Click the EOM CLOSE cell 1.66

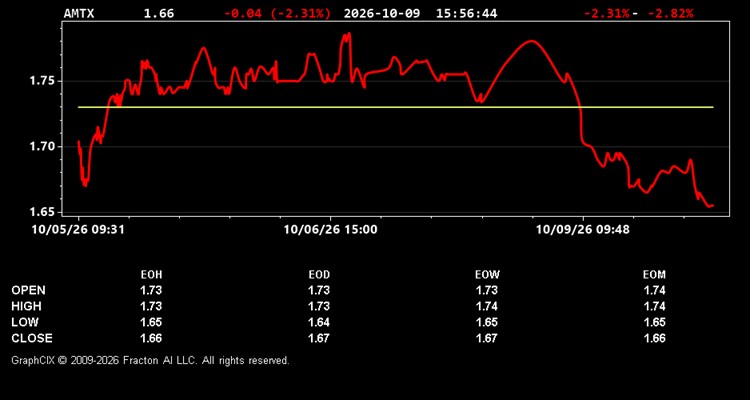click(x=654, y=338)
